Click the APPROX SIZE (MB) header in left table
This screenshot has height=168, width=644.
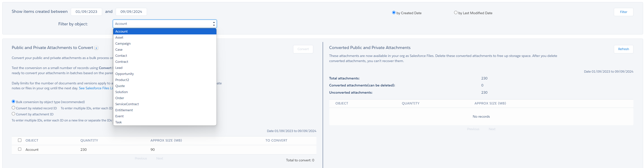pos(166,140)
